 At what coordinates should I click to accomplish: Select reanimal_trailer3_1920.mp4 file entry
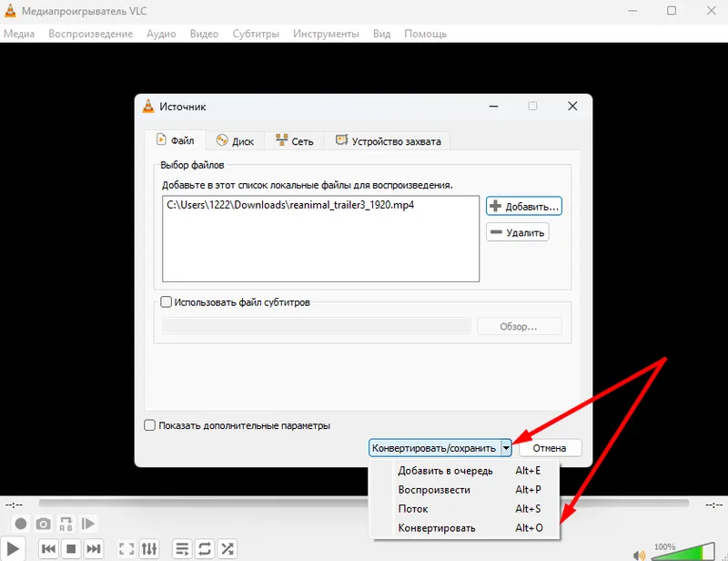pos(290,205)
